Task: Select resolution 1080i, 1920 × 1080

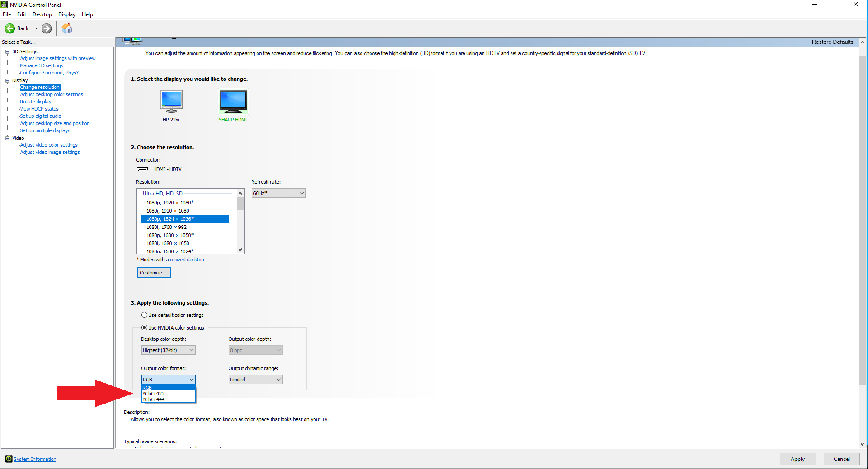Action: coord(185,211)
